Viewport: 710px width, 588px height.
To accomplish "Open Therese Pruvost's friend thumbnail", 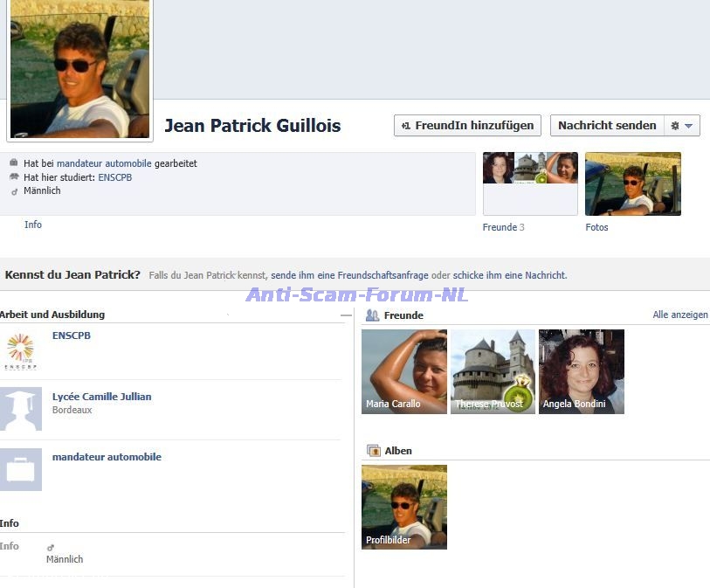I will coord(493,371).
